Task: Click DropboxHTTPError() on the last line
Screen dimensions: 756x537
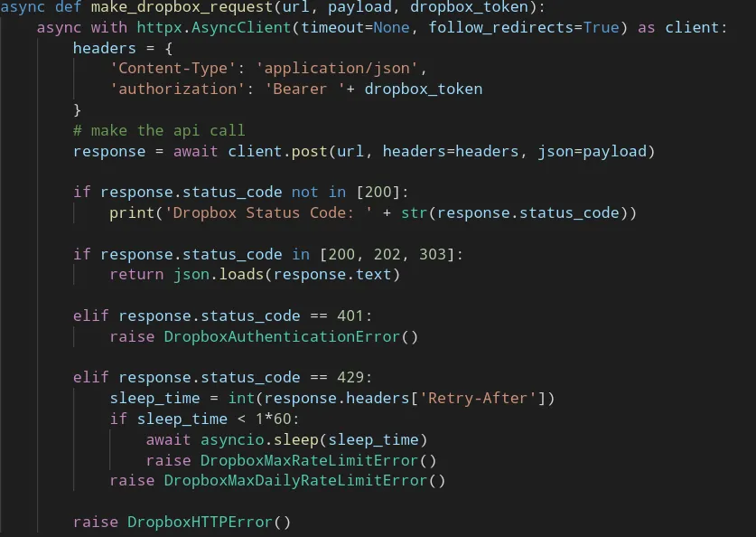Action: (210, 523)
